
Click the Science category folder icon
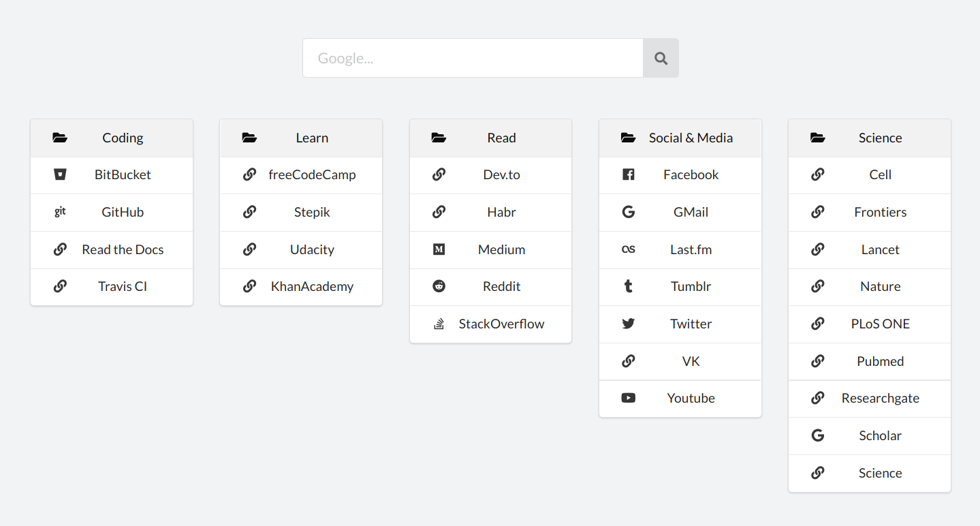point(817,138)
